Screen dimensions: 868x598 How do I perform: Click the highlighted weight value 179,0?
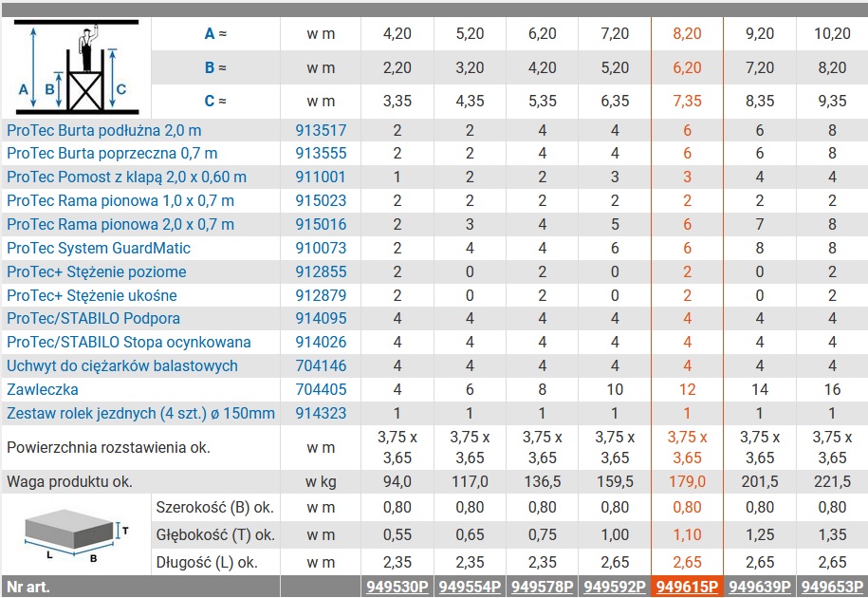tap(687, 482)
